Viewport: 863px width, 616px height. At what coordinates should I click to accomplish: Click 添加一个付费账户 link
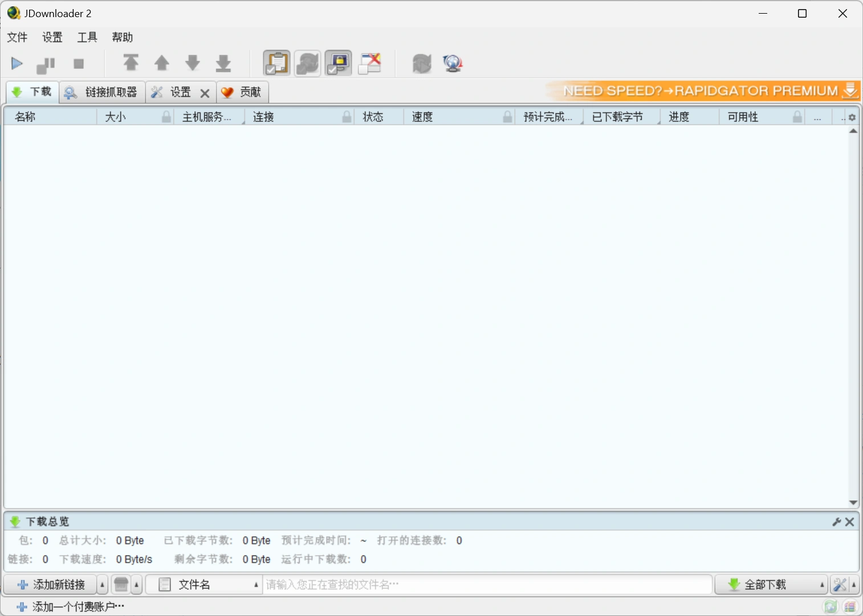(71, 607)
